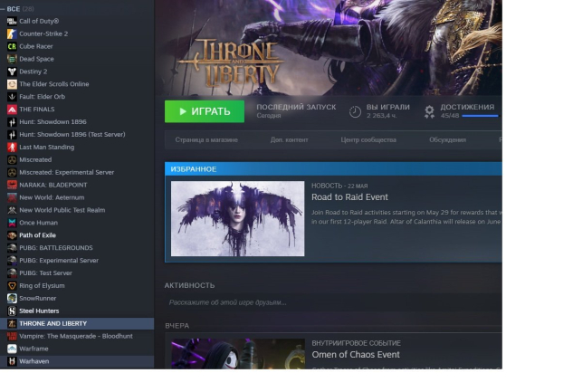This screenshot has width=573, height=392.
Task: Click THE FINALS red game icon
Action: pyautogui.click(x=12, y=110)
